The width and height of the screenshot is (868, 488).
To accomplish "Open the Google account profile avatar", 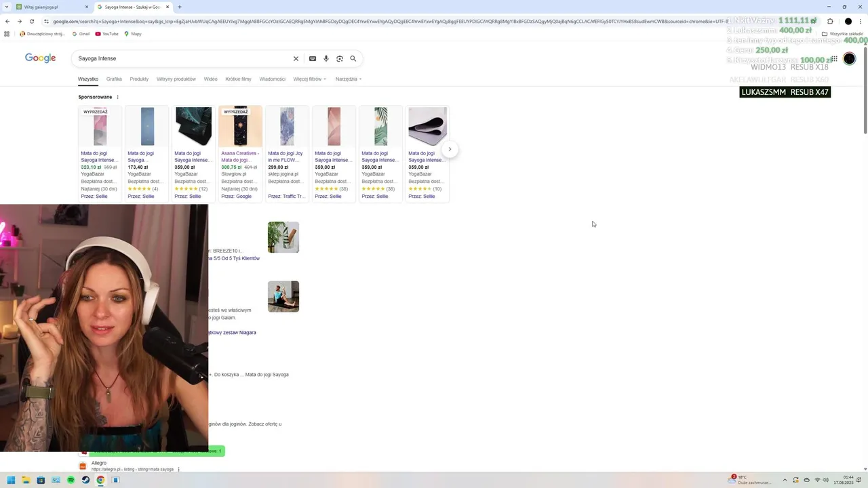I will point(850,59).
